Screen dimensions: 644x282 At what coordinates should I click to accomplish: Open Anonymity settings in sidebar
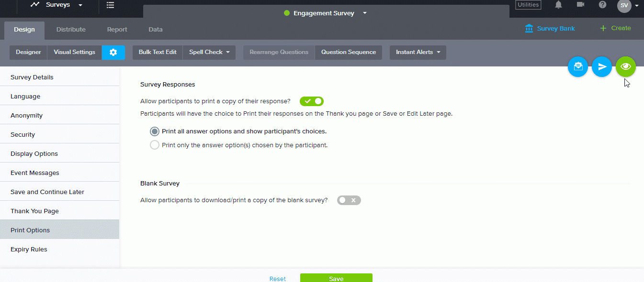(x=59, y=115)
